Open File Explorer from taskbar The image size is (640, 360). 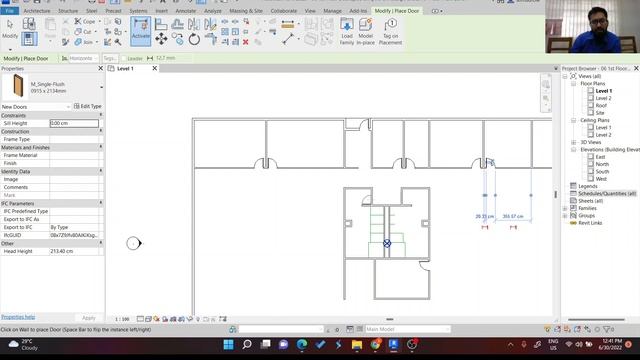pyautogui.click(x=357, y=345)
